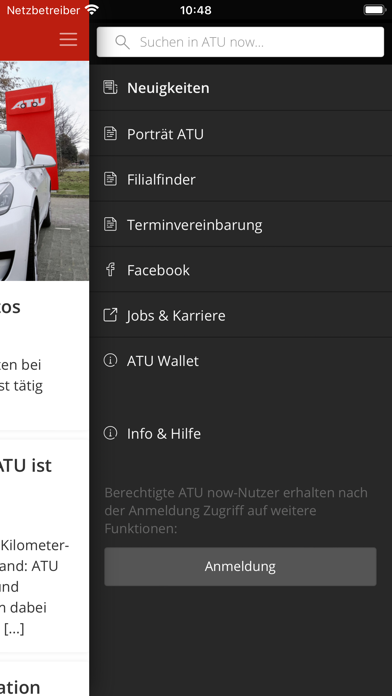
Task: Click the Facebook logo icon
Action: point(110,270)
